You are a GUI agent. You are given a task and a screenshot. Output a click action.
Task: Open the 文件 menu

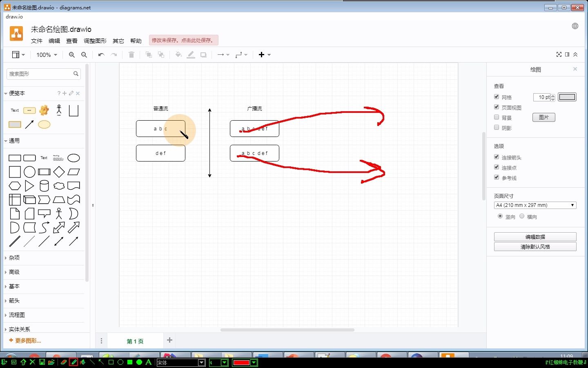(37, 41)
